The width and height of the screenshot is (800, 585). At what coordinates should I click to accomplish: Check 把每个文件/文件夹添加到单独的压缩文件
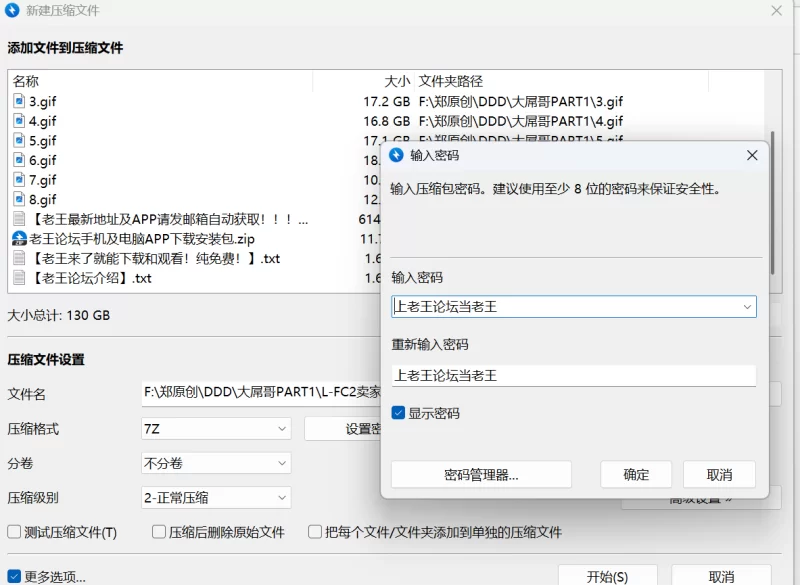pos(315,532)
